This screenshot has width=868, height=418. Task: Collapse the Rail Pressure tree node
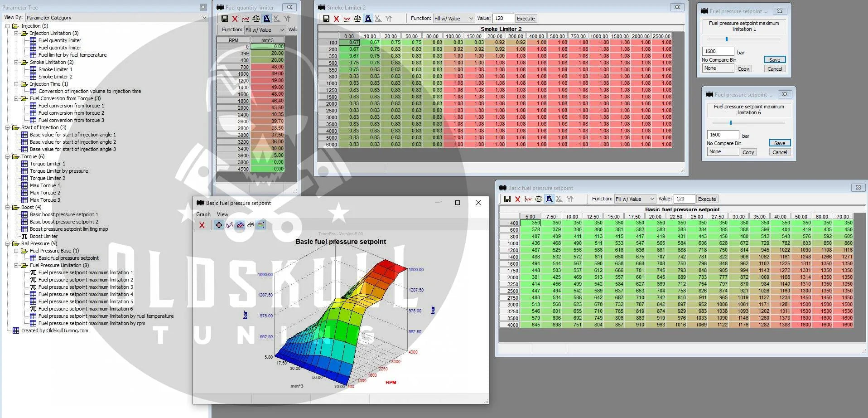[8, 243]
